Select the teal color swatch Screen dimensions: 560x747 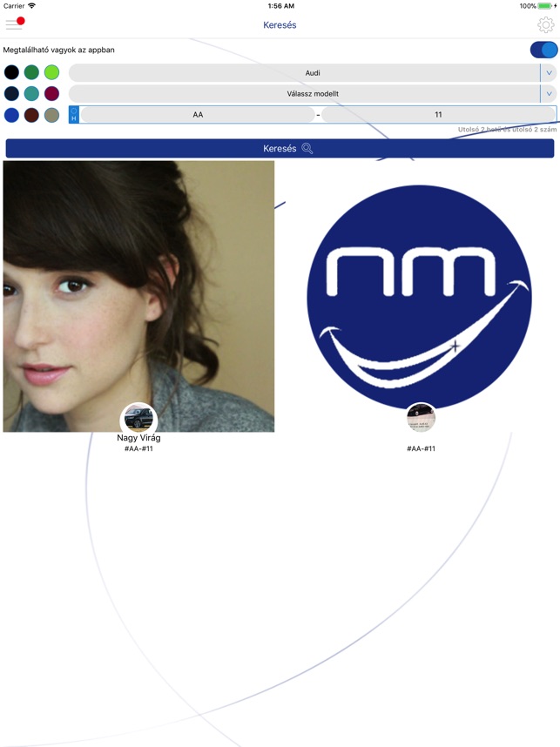point(31,93)
